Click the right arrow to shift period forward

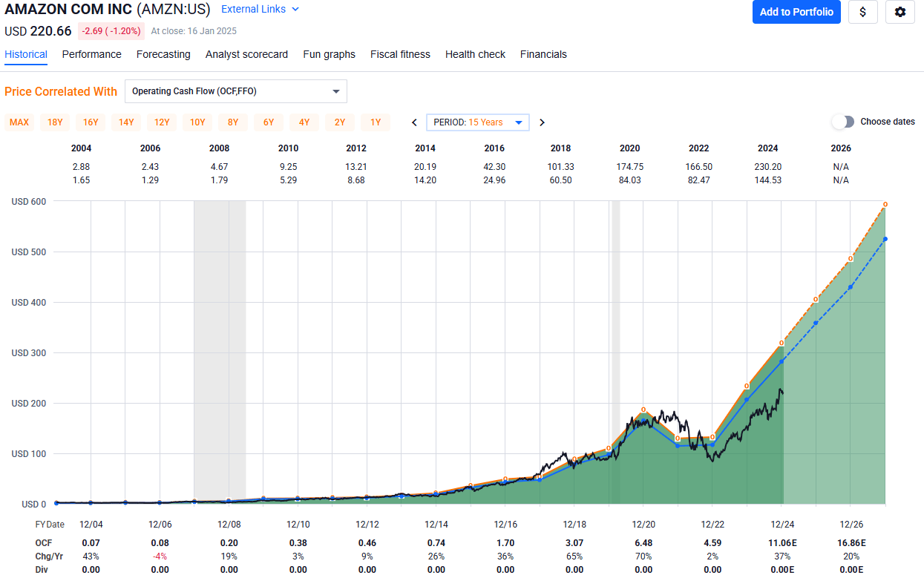click(541, 122)
